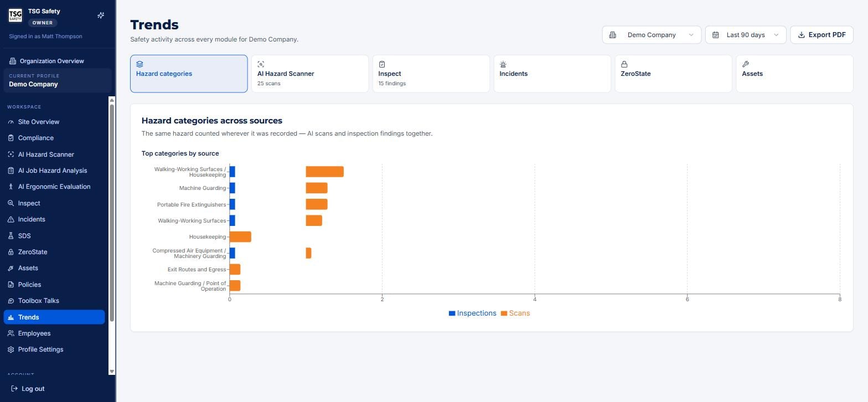Screen dimensions: 868x402
Task: Click the scan icon on AI Hazard Scanner tab
Action: click(261, 64)
